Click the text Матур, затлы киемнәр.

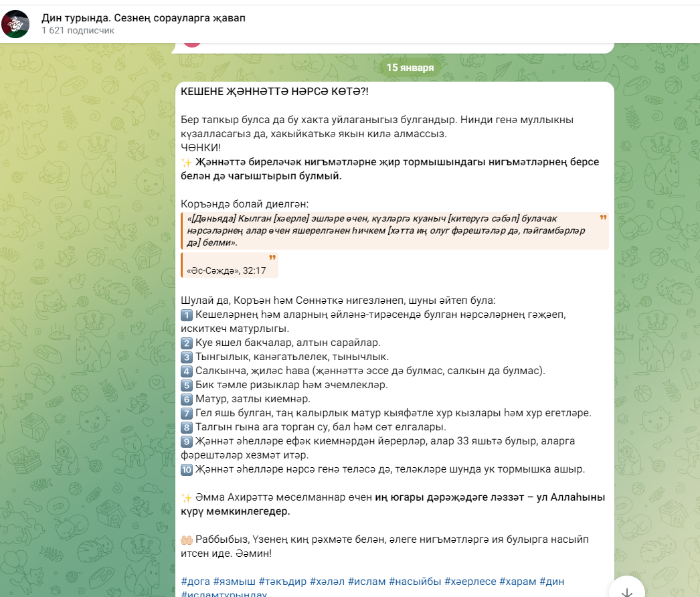click(253, 399)
